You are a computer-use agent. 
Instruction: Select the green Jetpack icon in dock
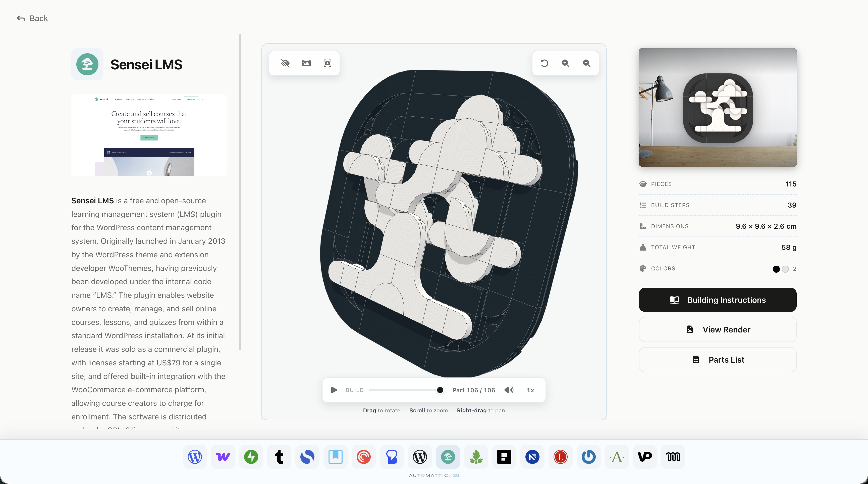251,457
